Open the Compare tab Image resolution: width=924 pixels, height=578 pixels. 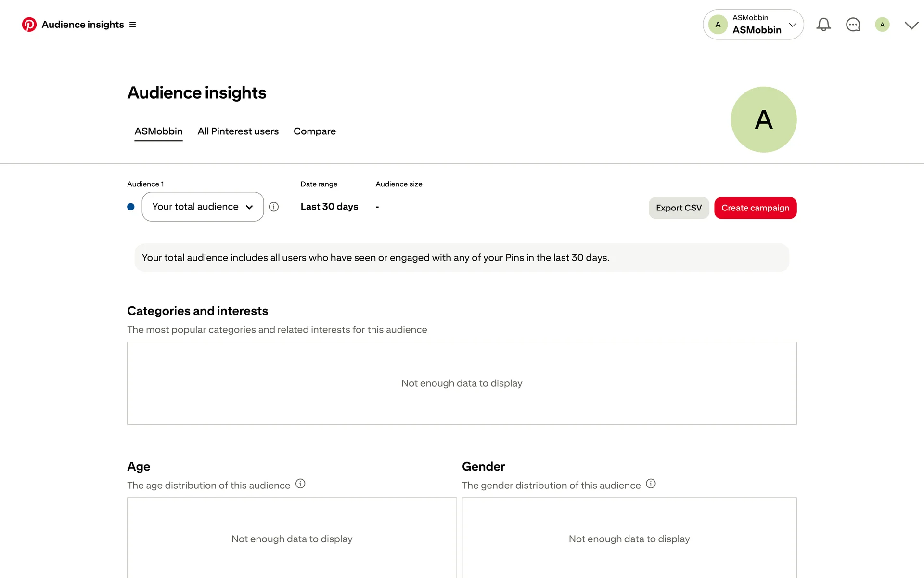[314, 131]
